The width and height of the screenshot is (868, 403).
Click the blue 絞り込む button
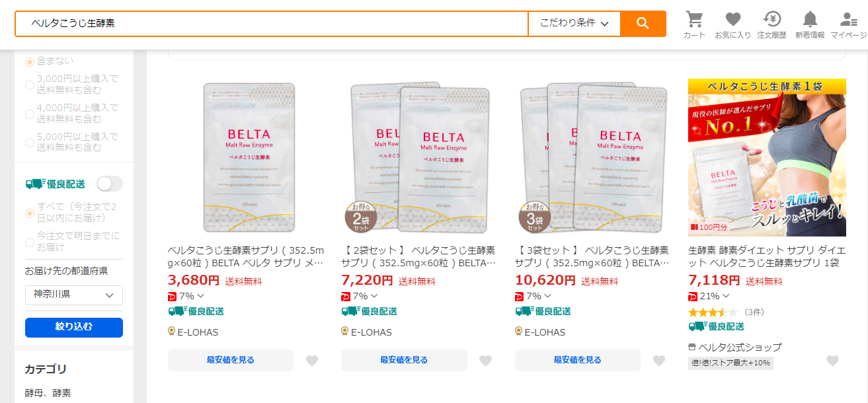(74, 327)
